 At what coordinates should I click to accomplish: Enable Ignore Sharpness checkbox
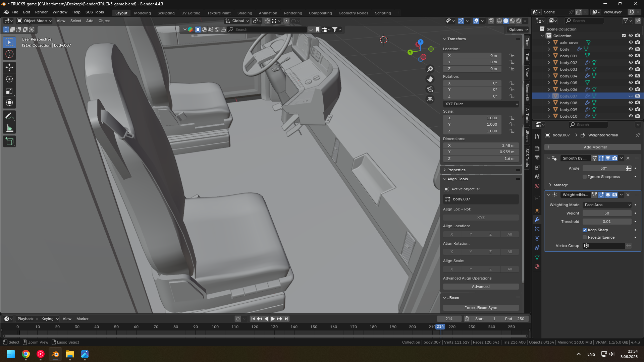pyautogui.click(x=585, y=177)
